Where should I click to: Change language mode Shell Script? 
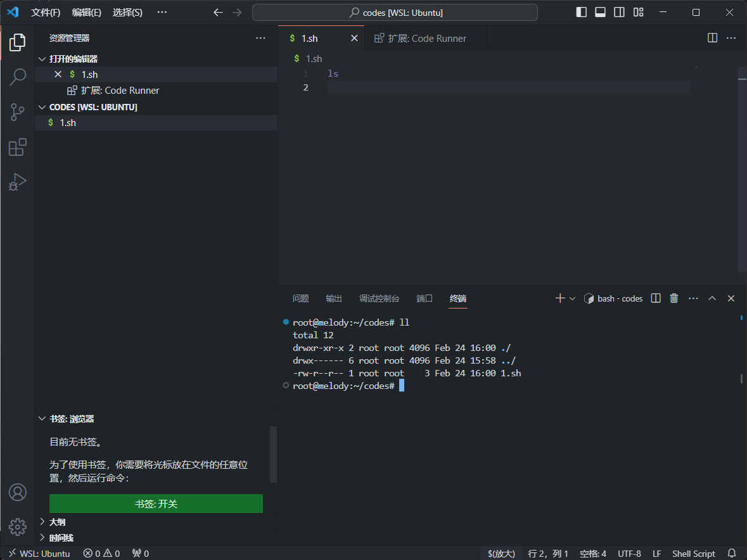coord(693,553)
